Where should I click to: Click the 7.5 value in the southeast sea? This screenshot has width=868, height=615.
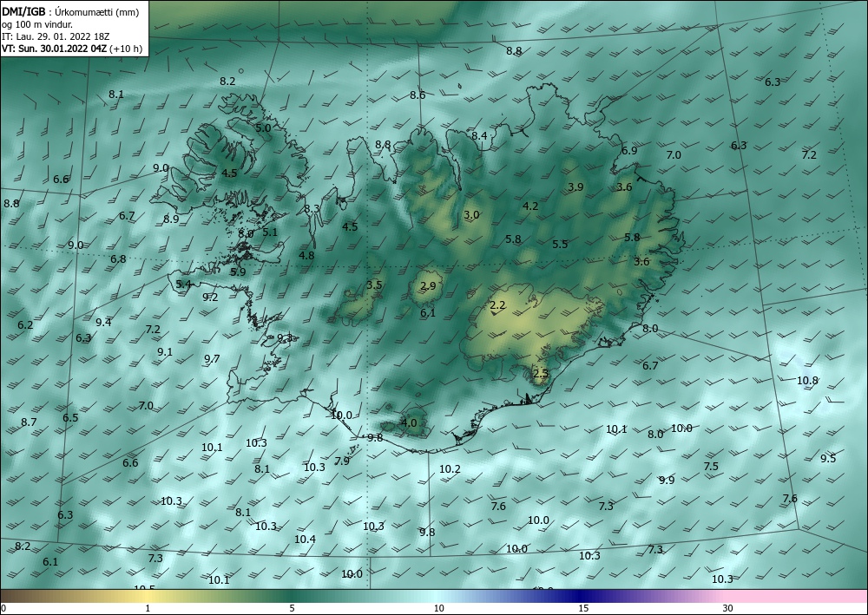click(711, 466)
